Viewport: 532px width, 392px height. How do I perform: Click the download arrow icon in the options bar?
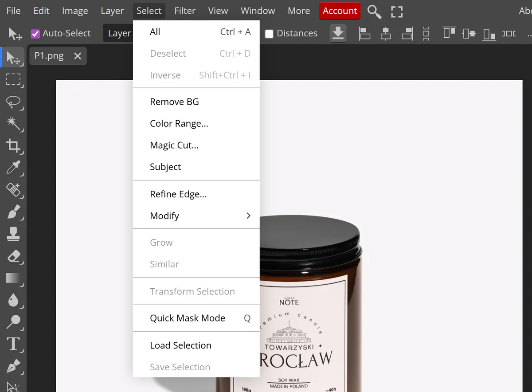coord(338,33)
